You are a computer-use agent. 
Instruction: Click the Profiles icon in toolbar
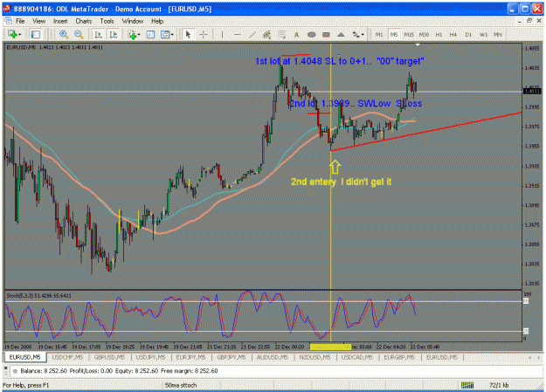[x=36, y=34]
